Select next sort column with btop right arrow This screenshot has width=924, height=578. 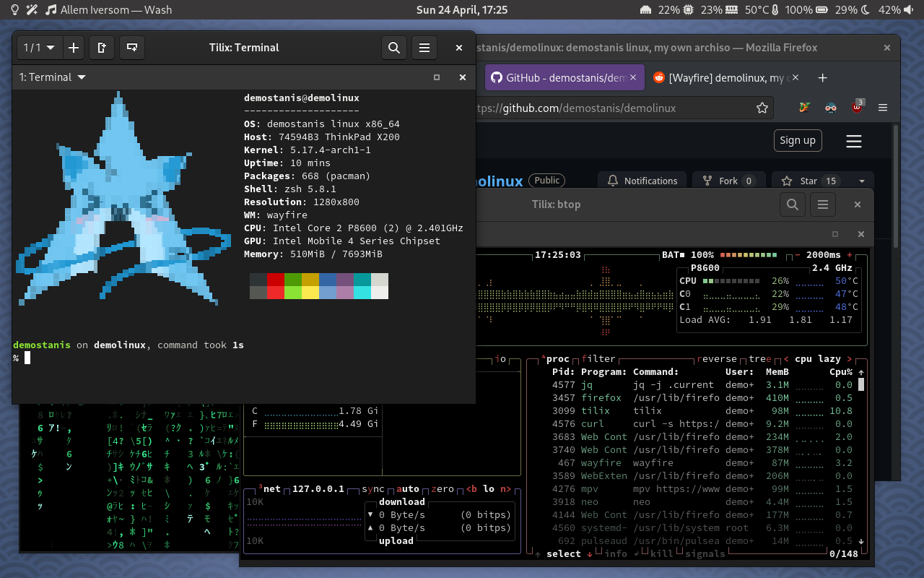click(850, 359)
